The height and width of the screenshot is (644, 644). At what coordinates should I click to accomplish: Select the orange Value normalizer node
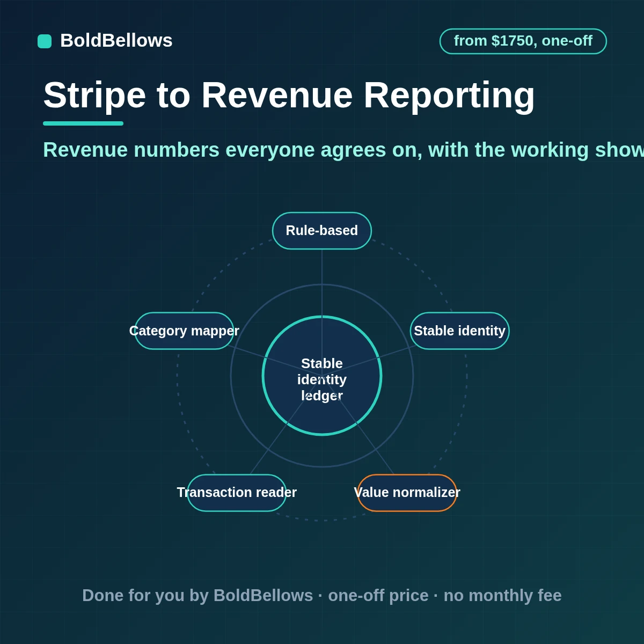coord(407,493)
